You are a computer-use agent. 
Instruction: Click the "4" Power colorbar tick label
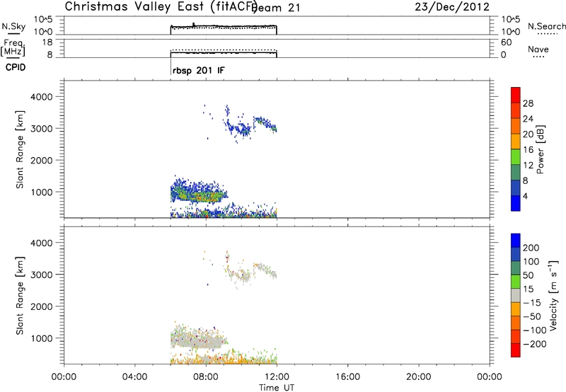tap(525, 196)
